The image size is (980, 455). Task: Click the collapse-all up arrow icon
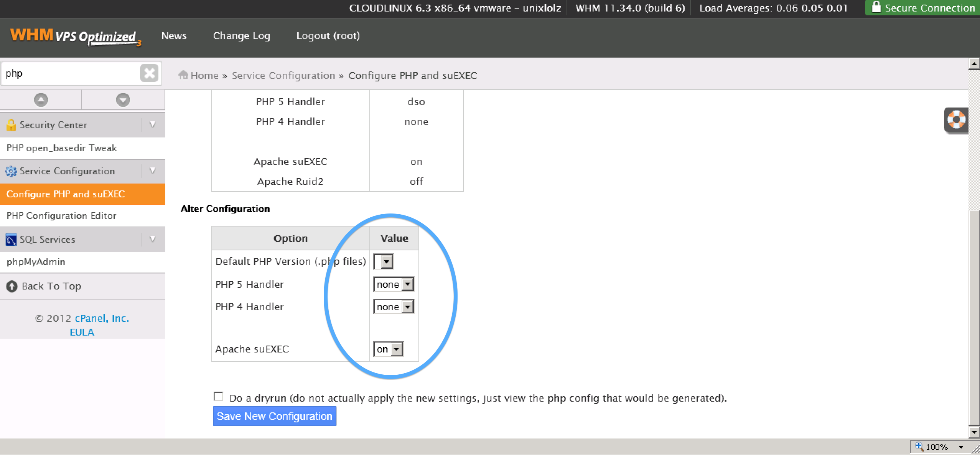tap(41, 100)
